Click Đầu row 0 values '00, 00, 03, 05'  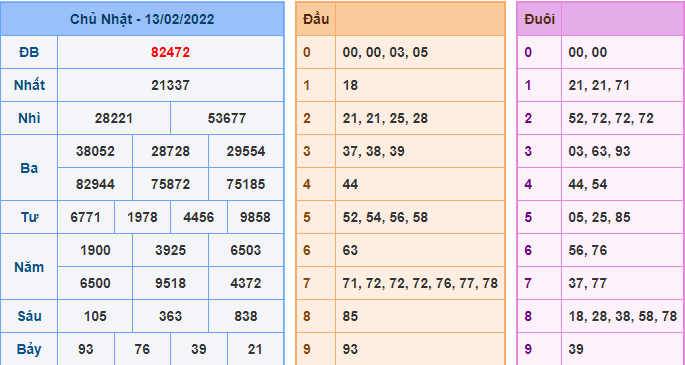[x=385, y=52]
